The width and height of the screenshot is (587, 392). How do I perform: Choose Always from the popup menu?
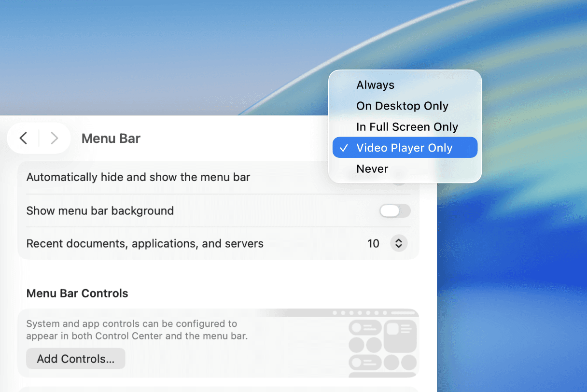[405, 85]
